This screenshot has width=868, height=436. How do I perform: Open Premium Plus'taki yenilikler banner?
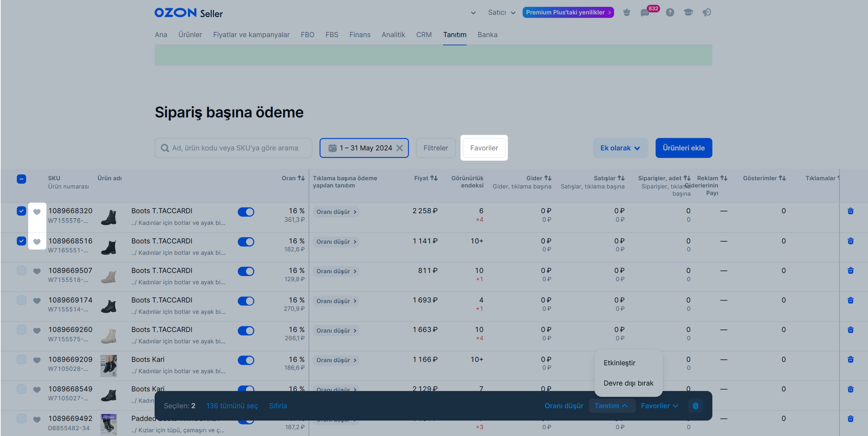point(568,13)
